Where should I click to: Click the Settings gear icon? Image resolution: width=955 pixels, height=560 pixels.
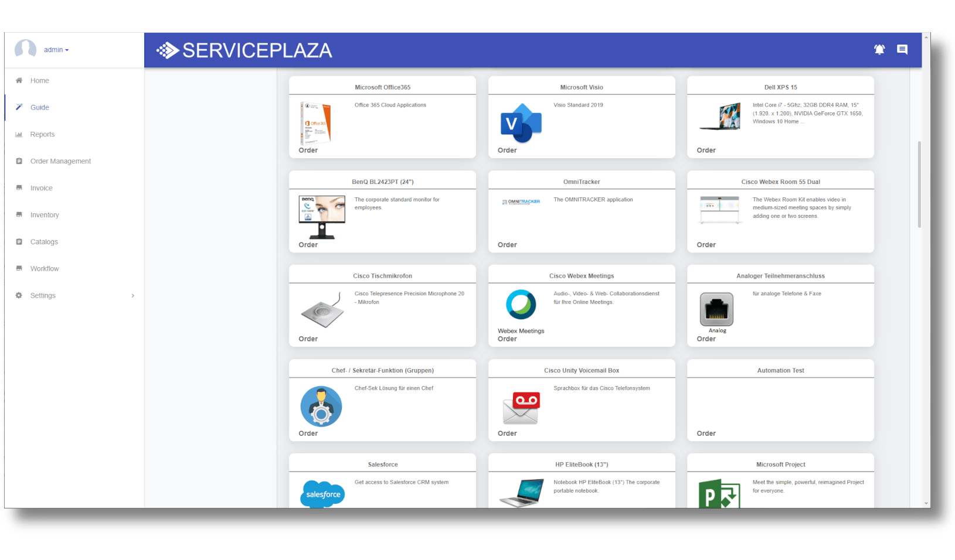(x=19, y=295)
